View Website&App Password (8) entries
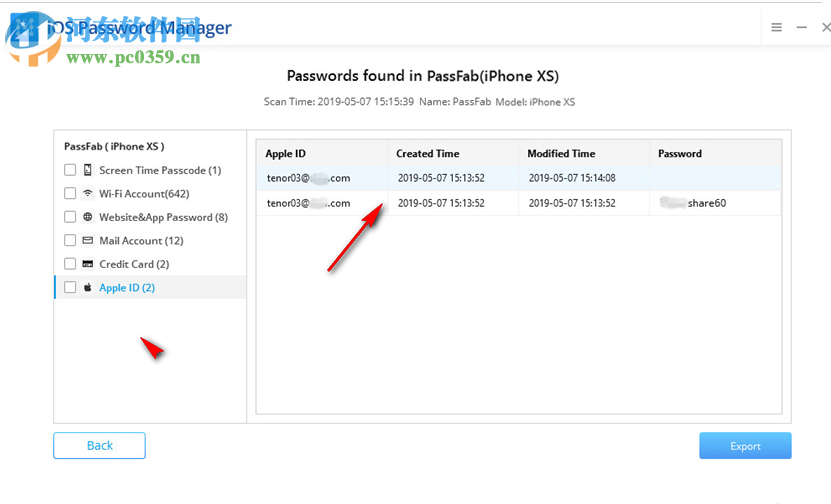 pos(163,217)
